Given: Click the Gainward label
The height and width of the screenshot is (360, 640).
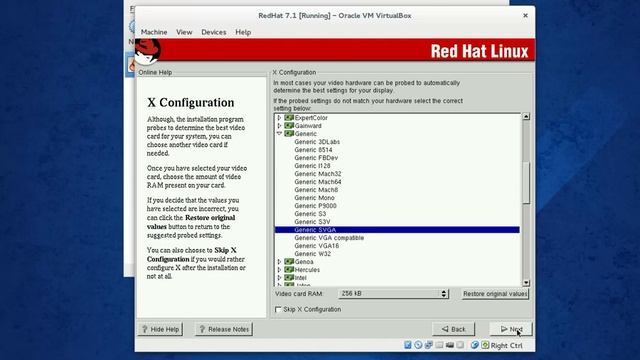Looking at the screenshot, I should [308, 126].
